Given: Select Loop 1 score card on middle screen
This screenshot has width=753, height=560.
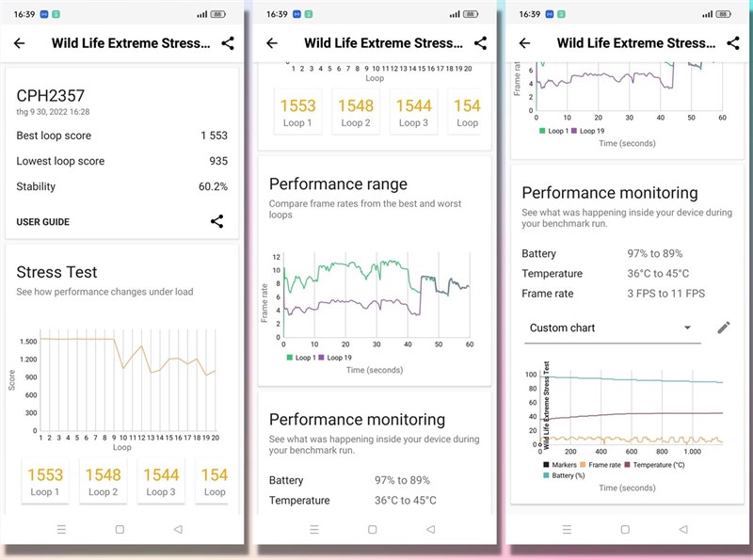Looking at the screenshot, I should tap(297, 112).
